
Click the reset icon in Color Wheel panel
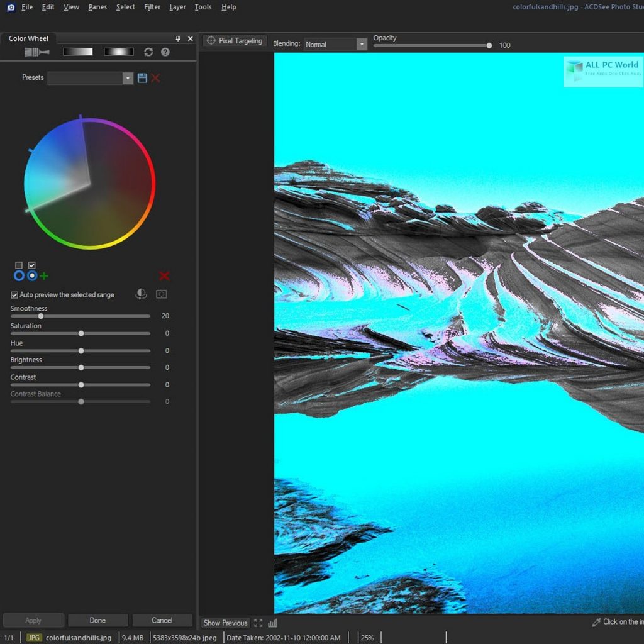pos(148,52)
